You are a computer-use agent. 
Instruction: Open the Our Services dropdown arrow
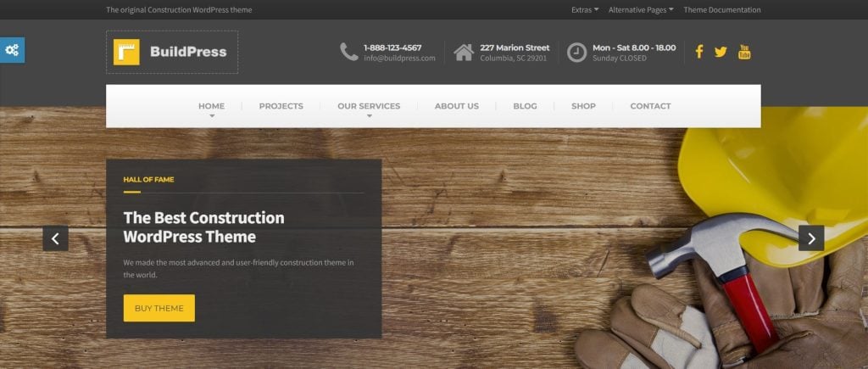coord(370,116)
